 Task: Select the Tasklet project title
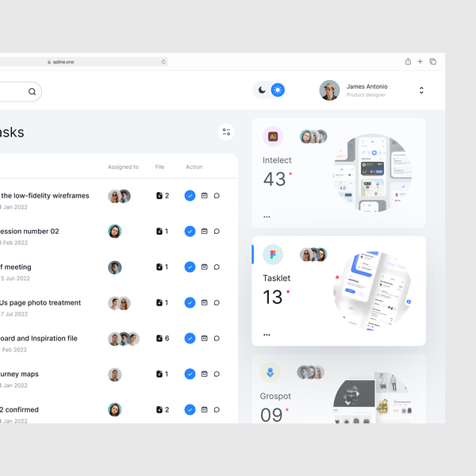(x=277, y=278)
